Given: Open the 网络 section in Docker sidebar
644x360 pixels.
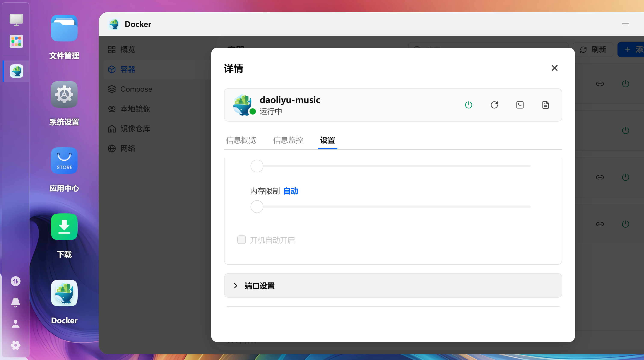Looking at the screenshot, I should (128, 148).
